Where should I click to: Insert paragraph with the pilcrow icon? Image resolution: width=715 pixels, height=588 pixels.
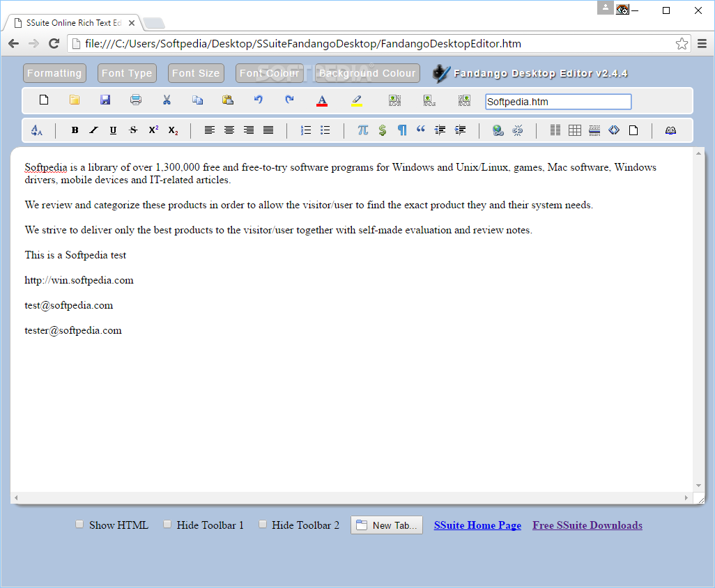click(401, 130)
